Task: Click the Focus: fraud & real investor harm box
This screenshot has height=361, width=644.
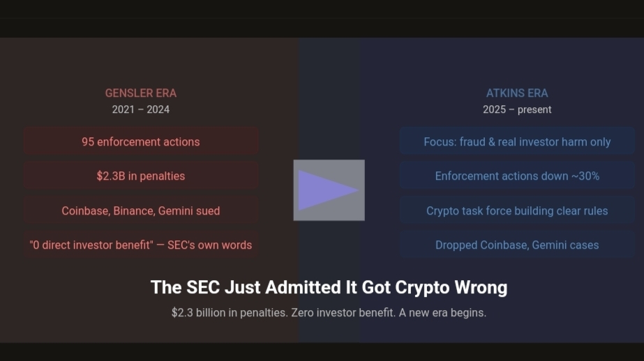Action: coord(517,141)
